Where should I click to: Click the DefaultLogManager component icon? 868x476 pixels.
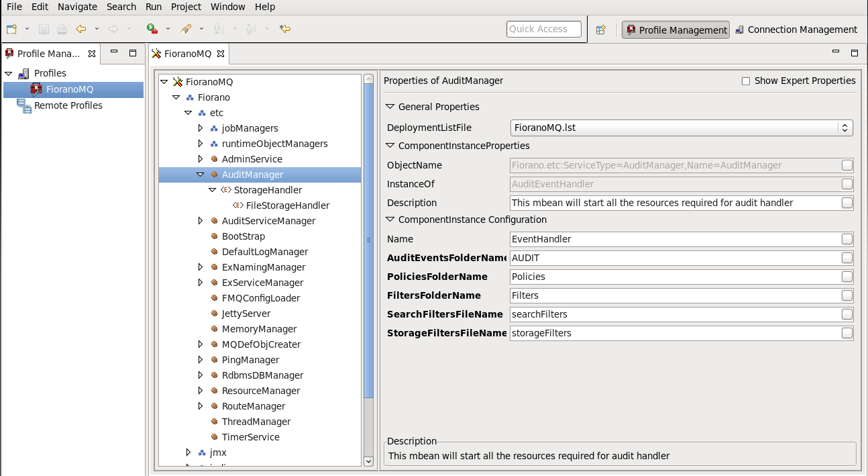pos(214,252)
